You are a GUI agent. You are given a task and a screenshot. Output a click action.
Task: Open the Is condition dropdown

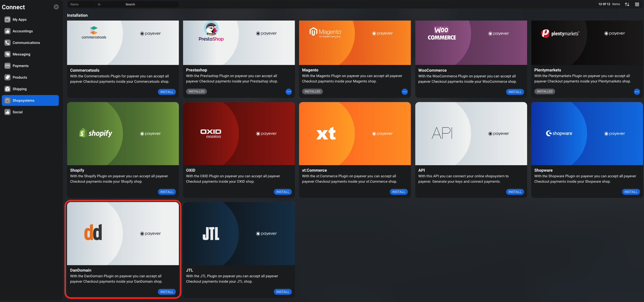tap(109, 4)
